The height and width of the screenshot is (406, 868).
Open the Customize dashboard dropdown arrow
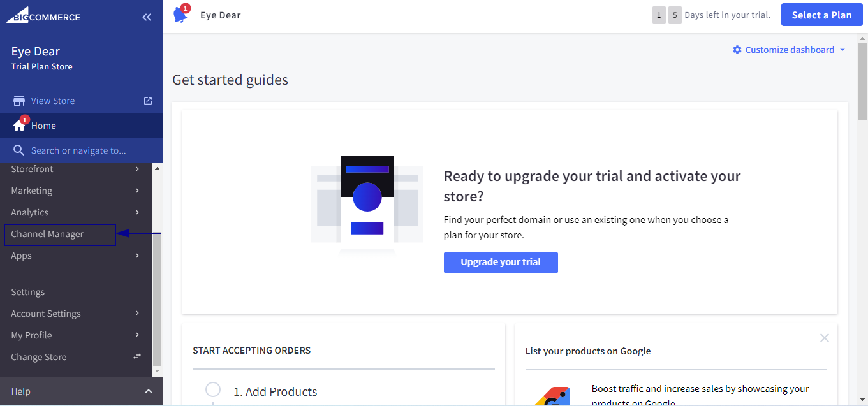(842, 50)
